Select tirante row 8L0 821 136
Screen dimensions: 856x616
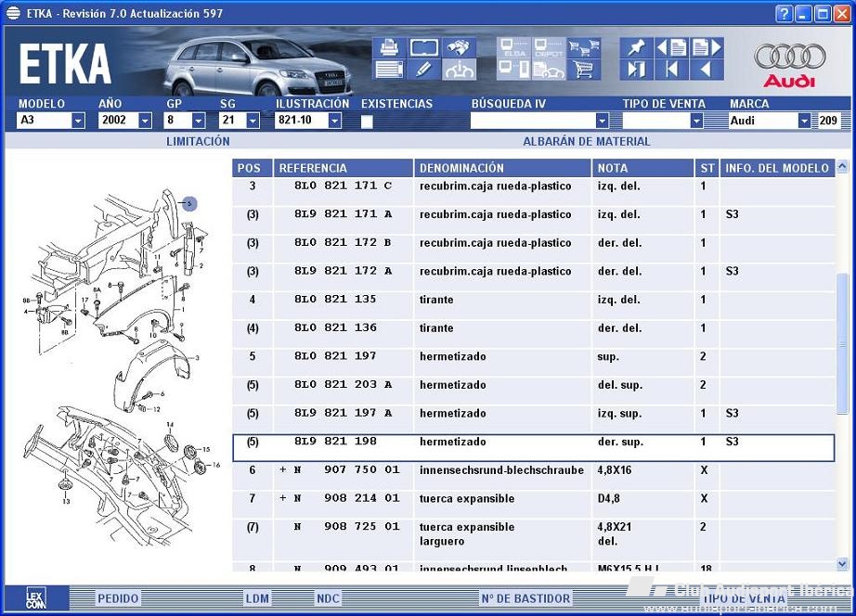(533, 333)
